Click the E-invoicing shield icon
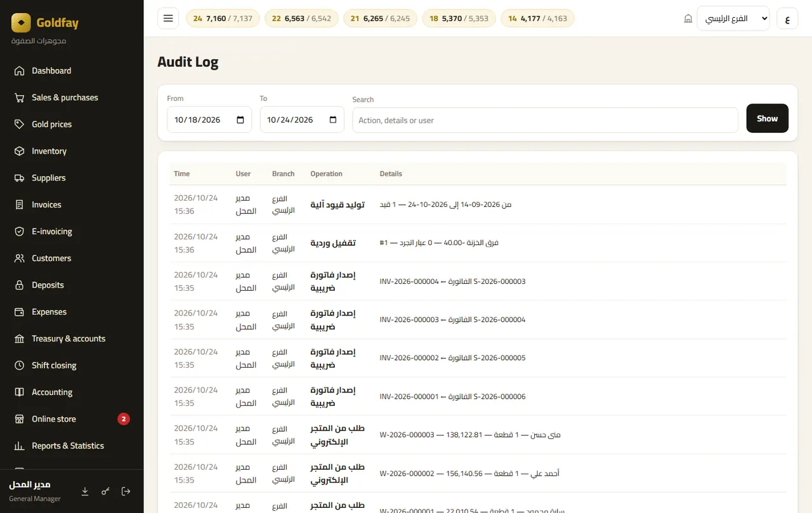The image size is (812, 513). tap(20, 232)
